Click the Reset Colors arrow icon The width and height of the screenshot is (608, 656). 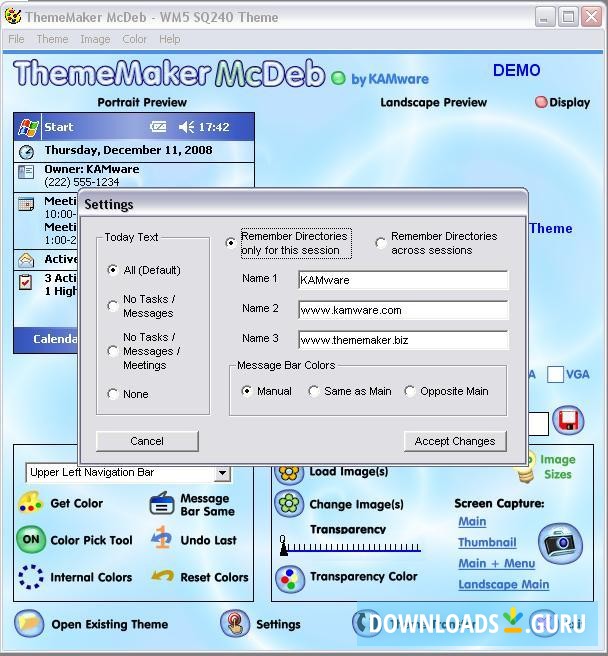click(x=162, y=576)
